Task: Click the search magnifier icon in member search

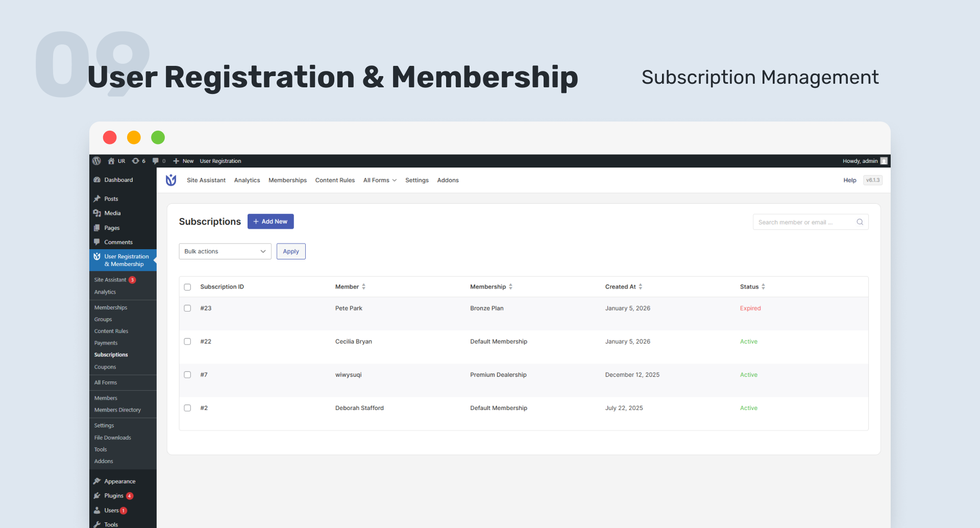Action: (860, 222)
